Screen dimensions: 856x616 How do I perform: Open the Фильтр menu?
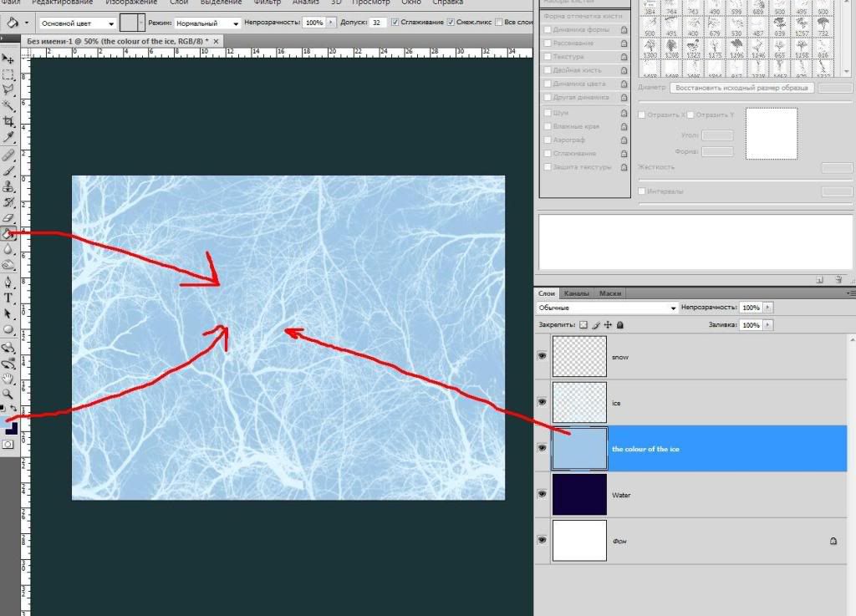coord(267,3)
